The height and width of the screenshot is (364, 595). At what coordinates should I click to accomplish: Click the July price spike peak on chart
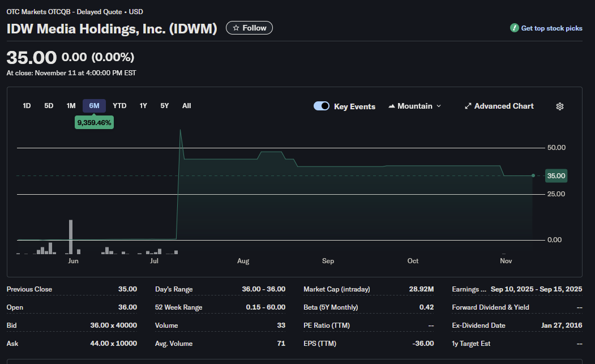[x=180, y=130]
